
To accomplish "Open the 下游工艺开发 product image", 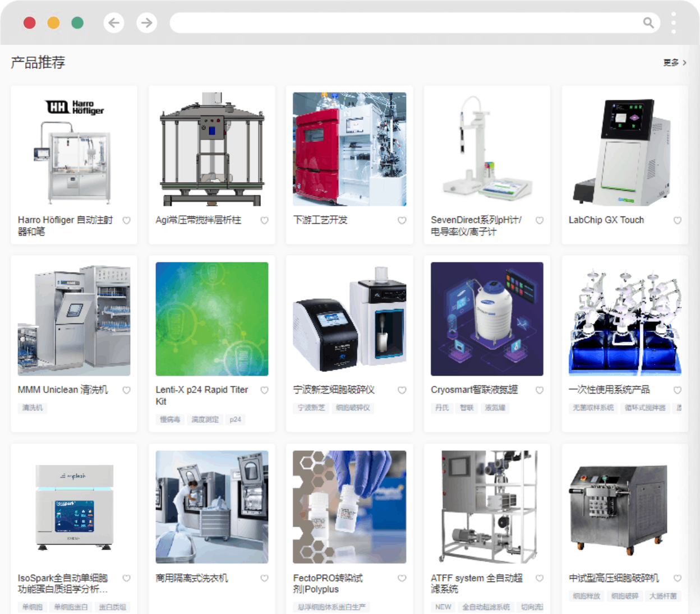I will coord(349,149).
